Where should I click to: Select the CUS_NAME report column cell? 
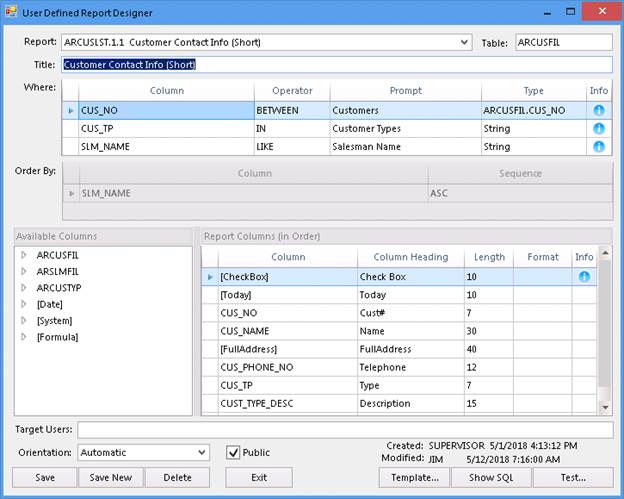pyautogui.click(x=288, y=331)
